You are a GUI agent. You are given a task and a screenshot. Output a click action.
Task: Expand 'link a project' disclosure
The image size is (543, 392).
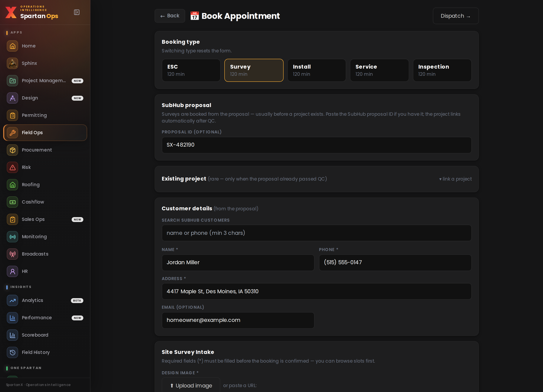[x=455, y=179]
